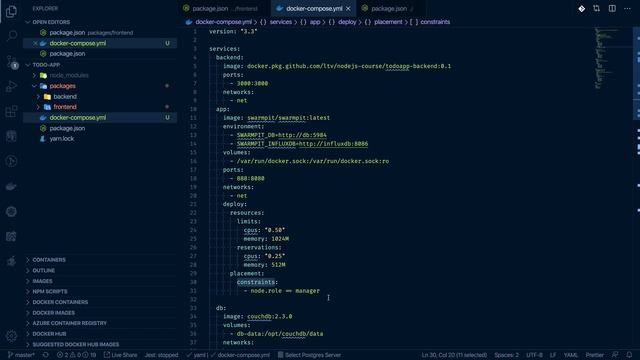Click the Ln 30, Col 20 cursor position indicator

tap(454, 355)
